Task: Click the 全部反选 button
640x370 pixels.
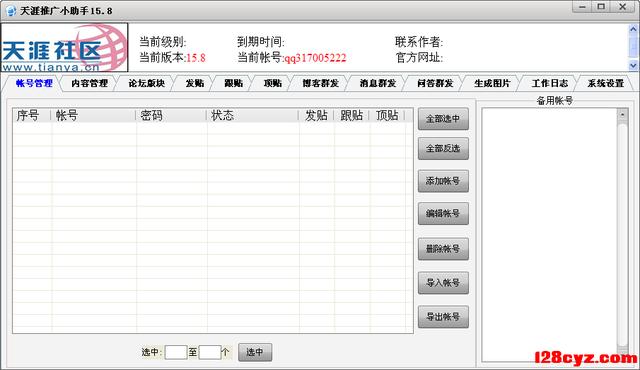Action: click(x=443, y=148)
